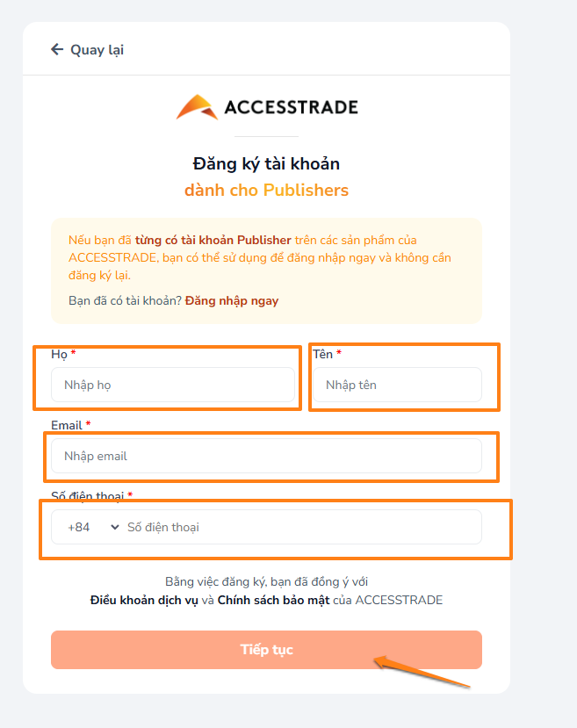Screen dimensions: 577x728
Task: Click bold "từng có tài khoản Publisher" text
Action: click(x=213, y=240)
